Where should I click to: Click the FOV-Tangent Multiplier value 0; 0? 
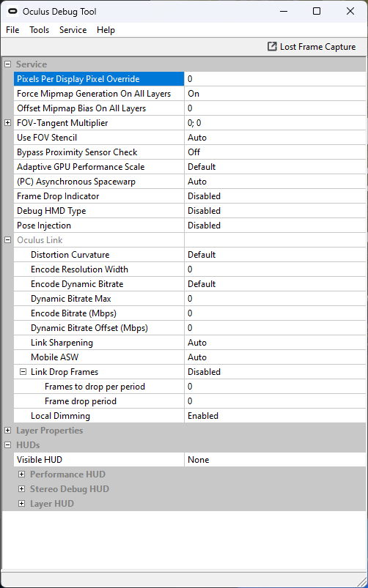(275, 123)
